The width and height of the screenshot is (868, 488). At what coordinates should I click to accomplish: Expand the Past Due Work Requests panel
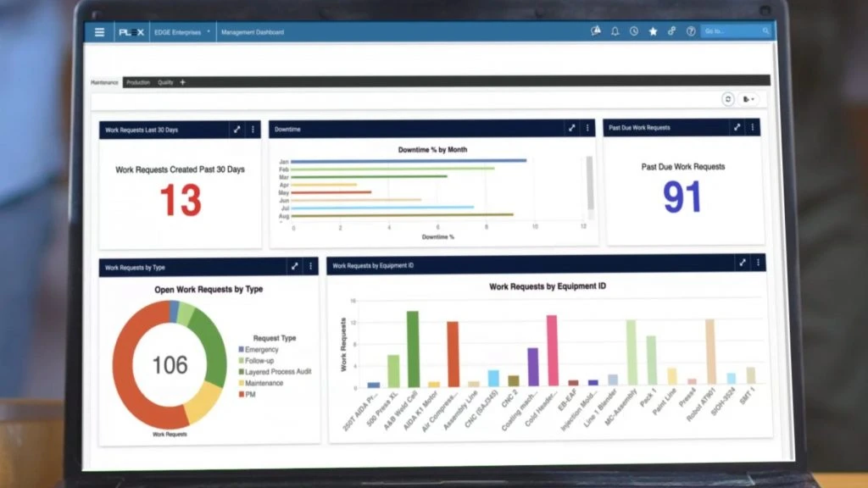click(737, 127)
